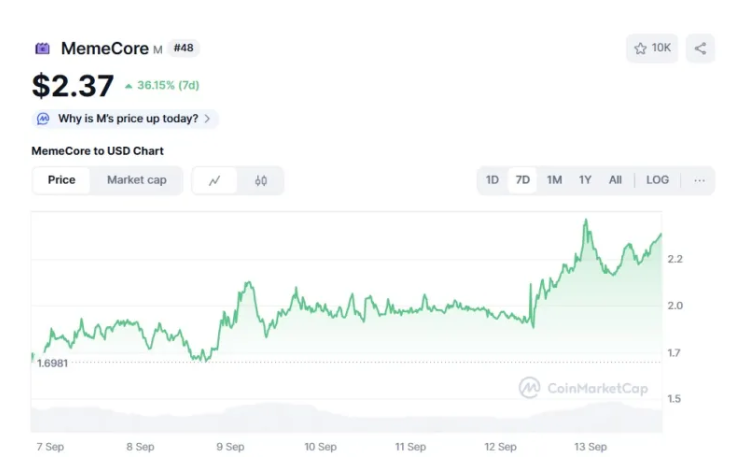
Task: Switch to candlestick chart icon
Action: pos(261,180)
